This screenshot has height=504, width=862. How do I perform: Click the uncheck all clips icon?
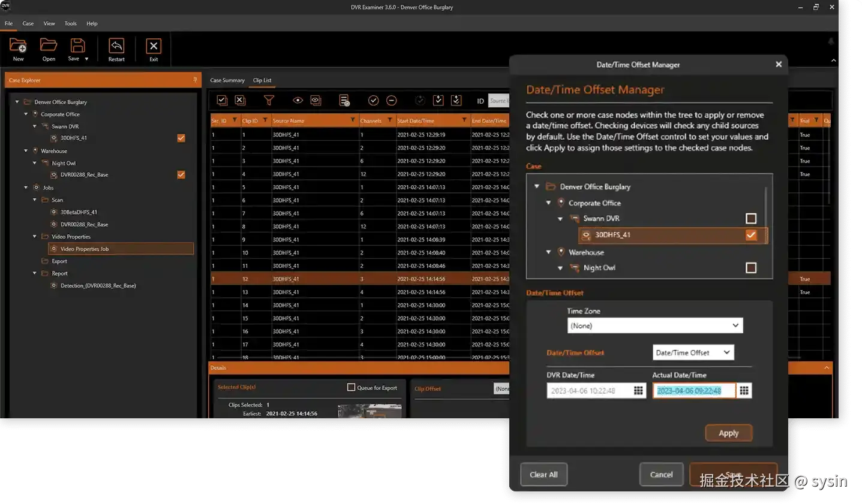(240, 100)
